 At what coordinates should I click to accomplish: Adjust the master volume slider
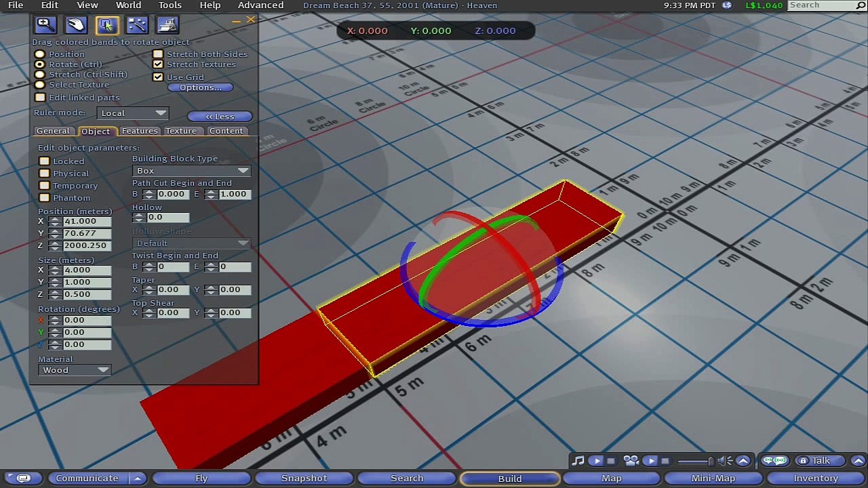pyautogui.click(x=695, y=462)
